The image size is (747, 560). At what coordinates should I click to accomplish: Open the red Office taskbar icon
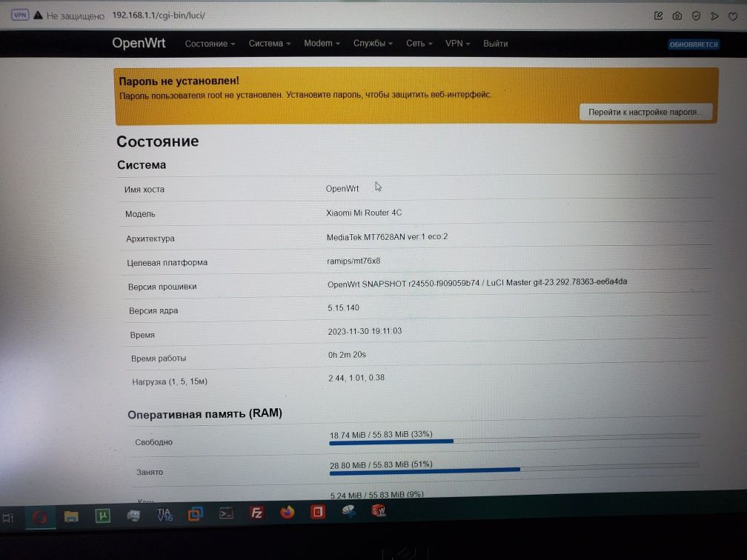pyautogui.click(x=318, y=512)
